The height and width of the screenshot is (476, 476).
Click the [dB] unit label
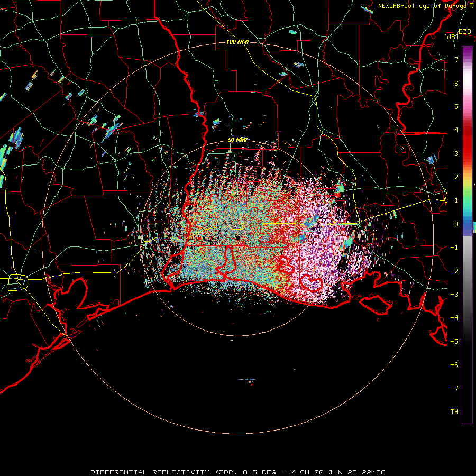pos(452,36)
